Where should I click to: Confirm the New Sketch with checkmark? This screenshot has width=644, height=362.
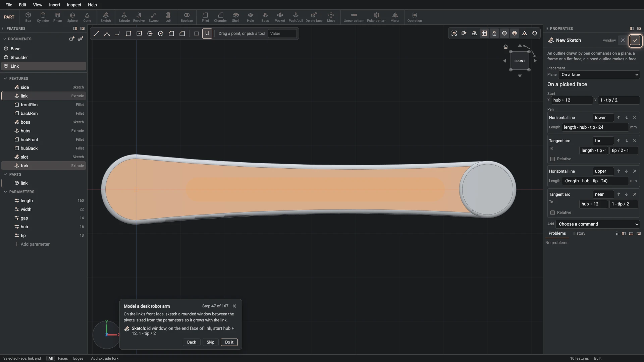(635, 40)
